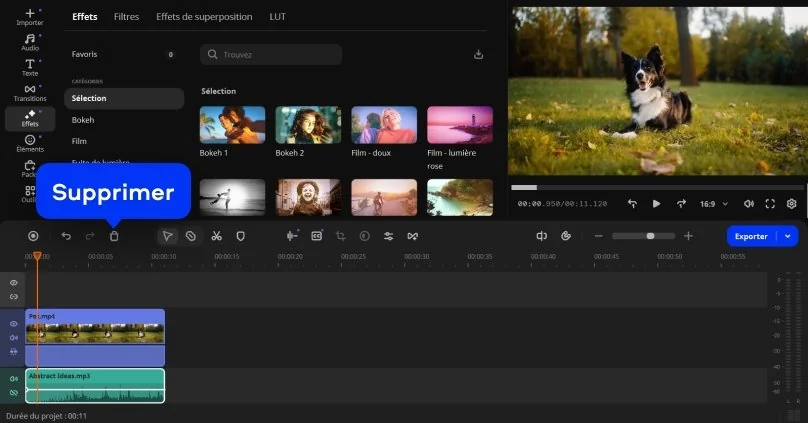
Task: Open the Transitions panel in sidebar
Action: 30,92
